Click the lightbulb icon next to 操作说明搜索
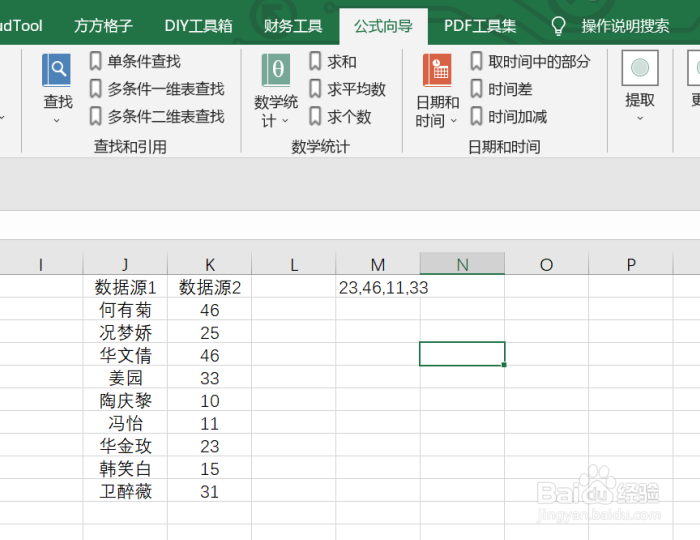This screenshot has height=540, width=700. 558,26
